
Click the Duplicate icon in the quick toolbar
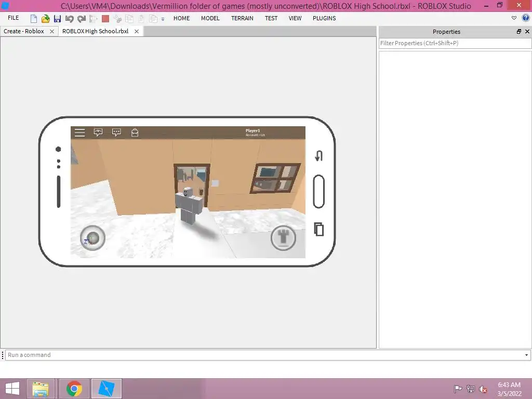153,19
